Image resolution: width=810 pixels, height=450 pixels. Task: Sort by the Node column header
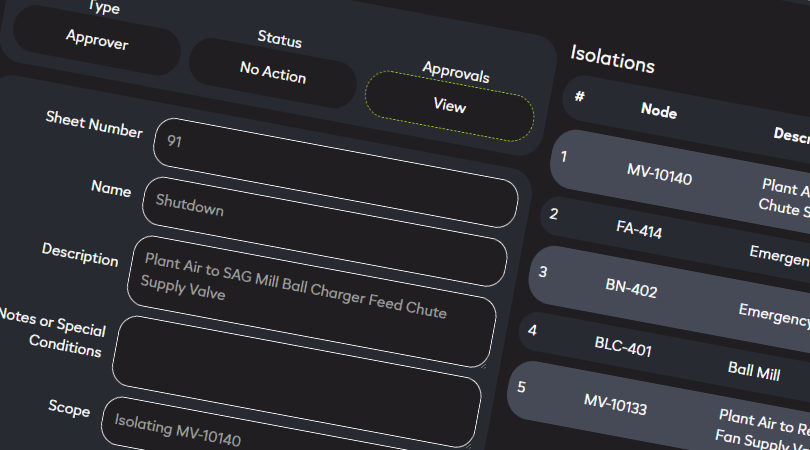[659, 111]
